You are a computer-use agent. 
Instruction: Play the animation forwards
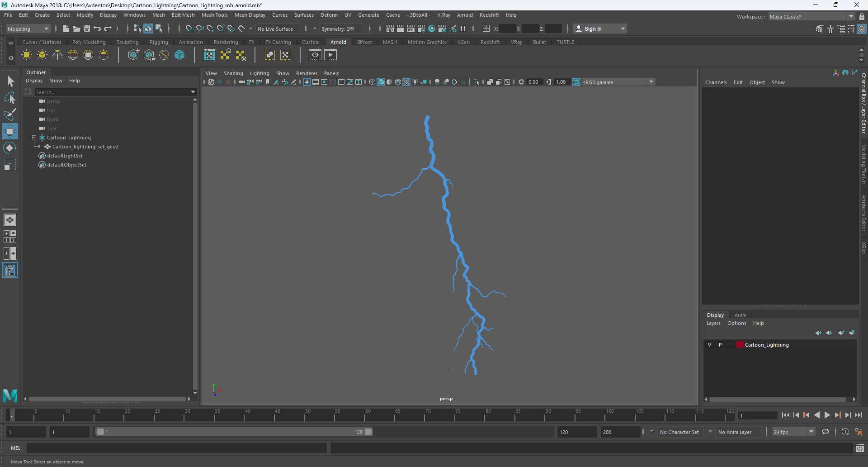pyautogui.click(x=827, y=415)
